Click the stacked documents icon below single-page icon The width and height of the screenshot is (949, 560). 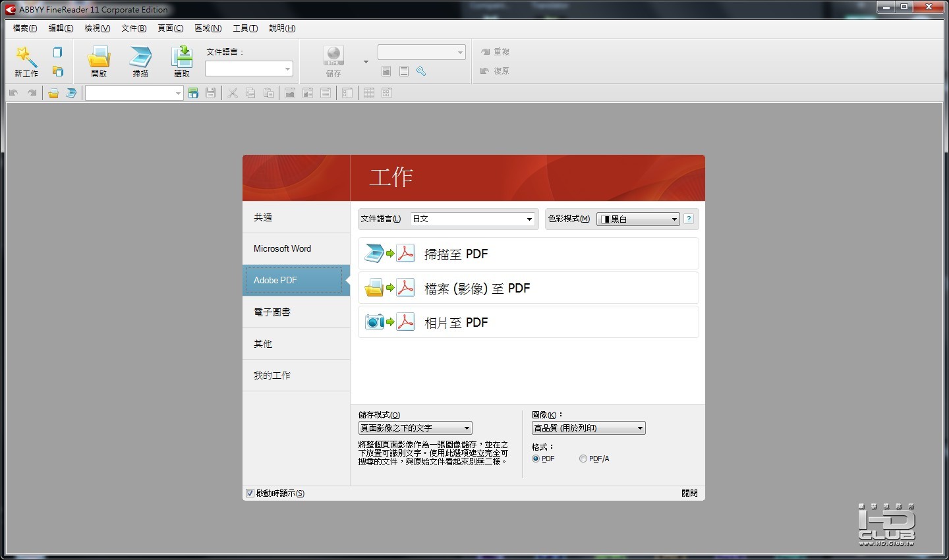point(58,71)
